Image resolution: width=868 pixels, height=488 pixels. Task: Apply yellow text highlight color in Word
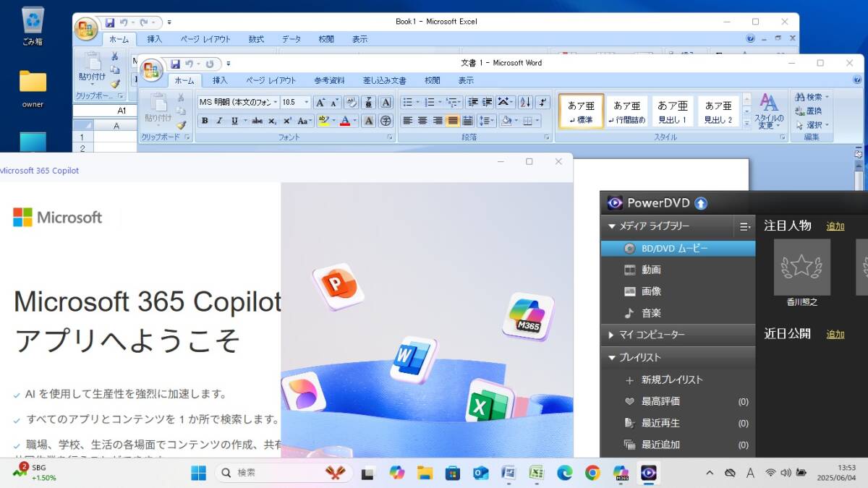coord(323,121)
